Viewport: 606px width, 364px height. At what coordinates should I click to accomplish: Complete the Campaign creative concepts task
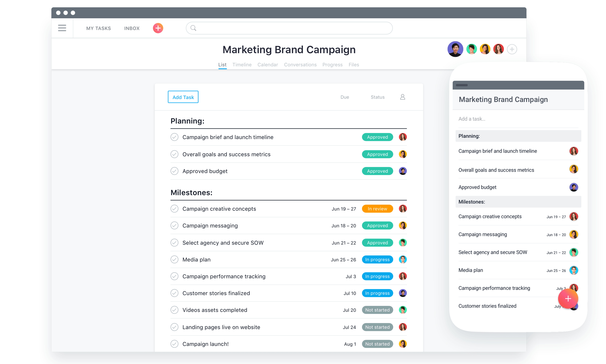point(174,208)
